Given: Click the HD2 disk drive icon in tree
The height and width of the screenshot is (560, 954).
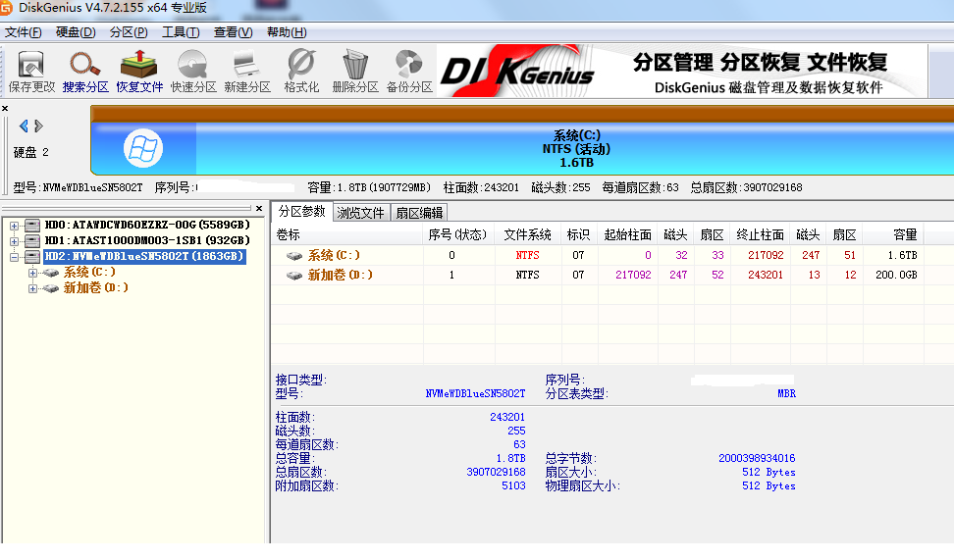Looking at the screenshot, I should point(32,257).
